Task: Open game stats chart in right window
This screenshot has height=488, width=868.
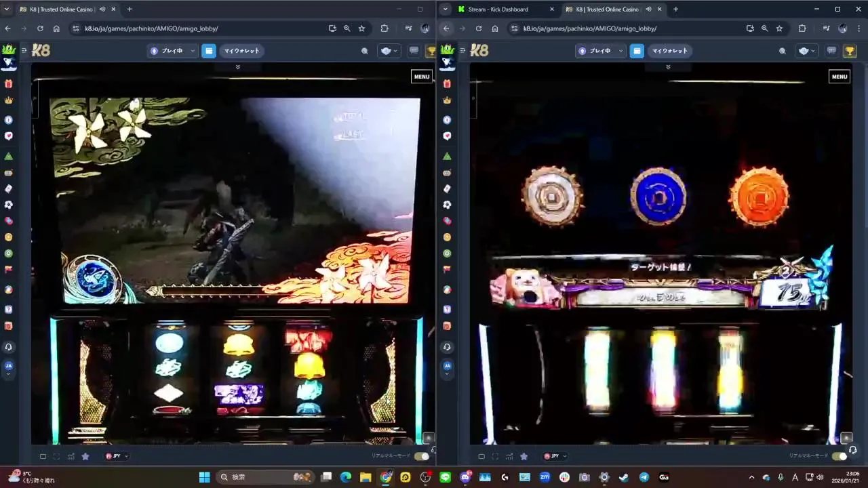Action: [x=509, y=456]
